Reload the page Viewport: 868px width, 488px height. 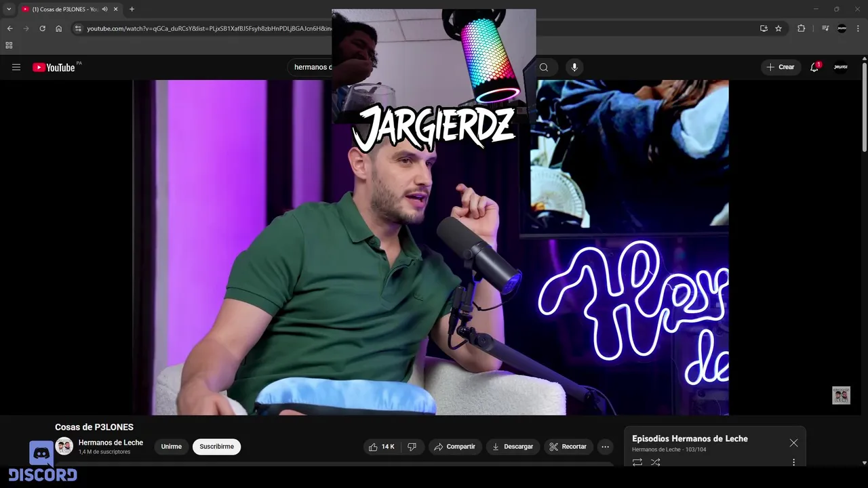click(42, 28)
